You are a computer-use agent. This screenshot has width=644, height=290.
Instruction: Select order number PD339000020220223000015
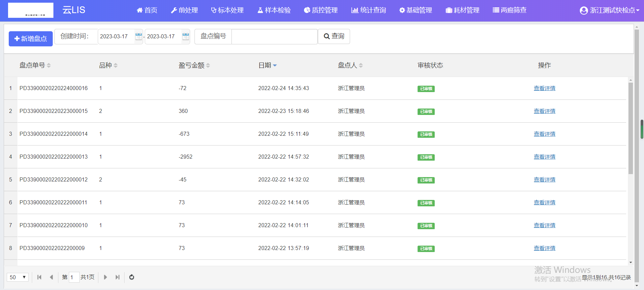click(x=53, y=111)
